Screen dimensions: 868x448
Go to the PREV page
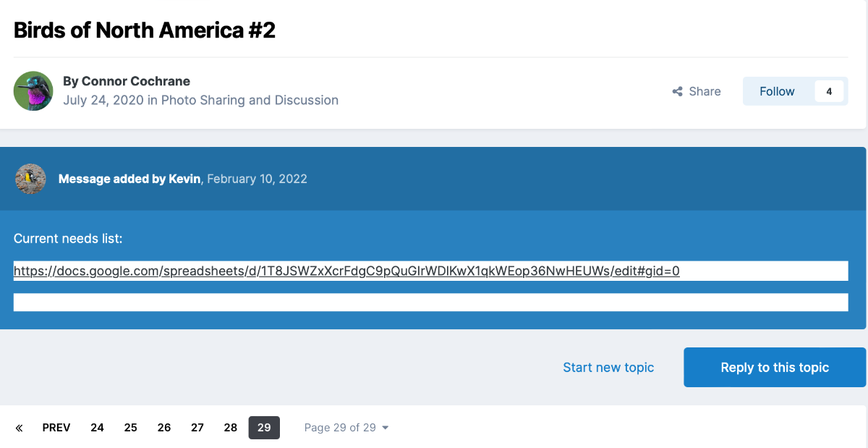(56, 428)
